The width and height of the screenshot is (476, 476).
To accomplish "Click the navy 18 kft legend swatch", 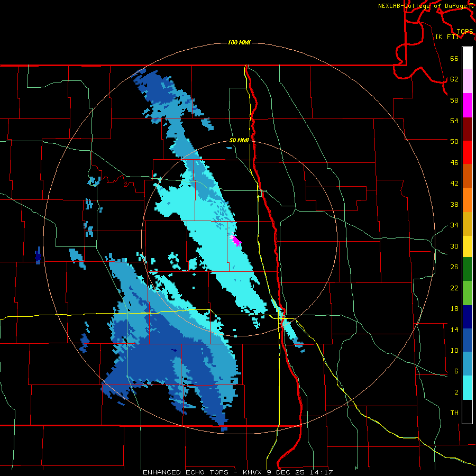I will tap(467, 317).
